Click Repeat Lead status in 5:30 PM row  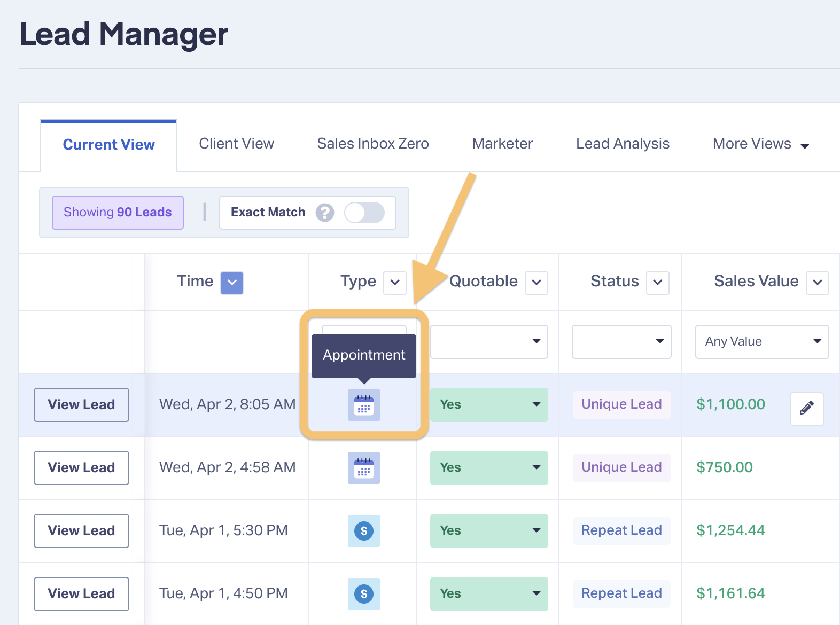point(621,530)
